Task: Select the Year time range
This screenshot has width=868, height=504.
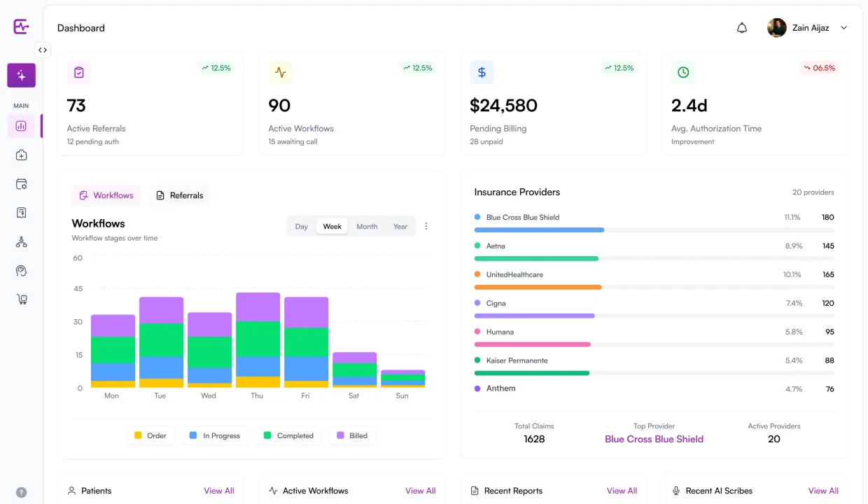Action: [400, 227]
